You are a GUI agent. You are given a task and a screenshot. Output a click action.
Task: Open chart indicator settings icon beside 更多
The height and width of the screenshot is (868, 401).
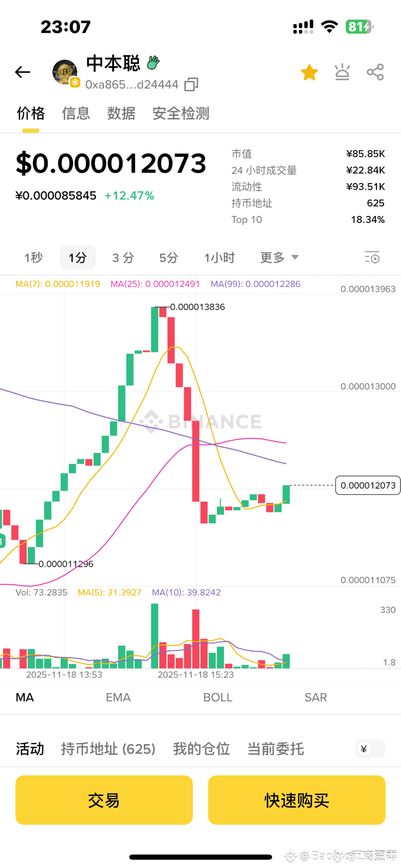point(371,257)
